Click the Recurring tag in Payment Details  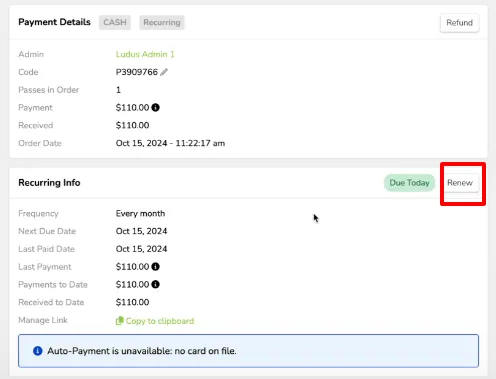[162, 22]
